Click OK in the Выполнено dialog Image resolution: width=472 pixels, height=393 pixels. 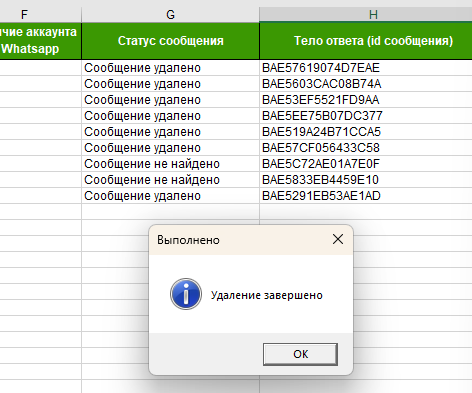coord(300,354)
